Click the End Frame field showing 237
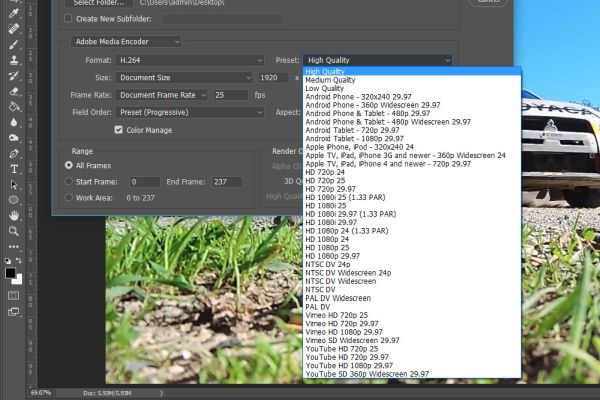This screenshot has width=600, height=400. (227, 182)
